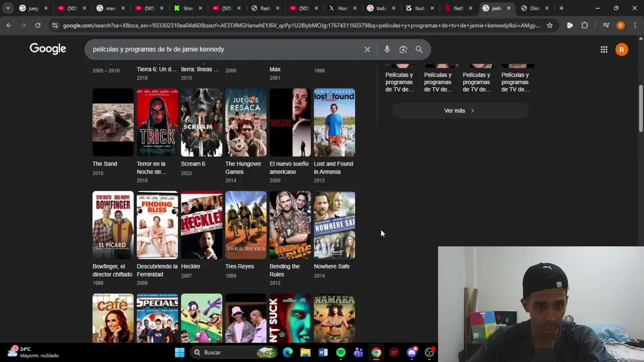
Task: Open File Explorer from the taskbar
Action: click(x=305, y=352)
